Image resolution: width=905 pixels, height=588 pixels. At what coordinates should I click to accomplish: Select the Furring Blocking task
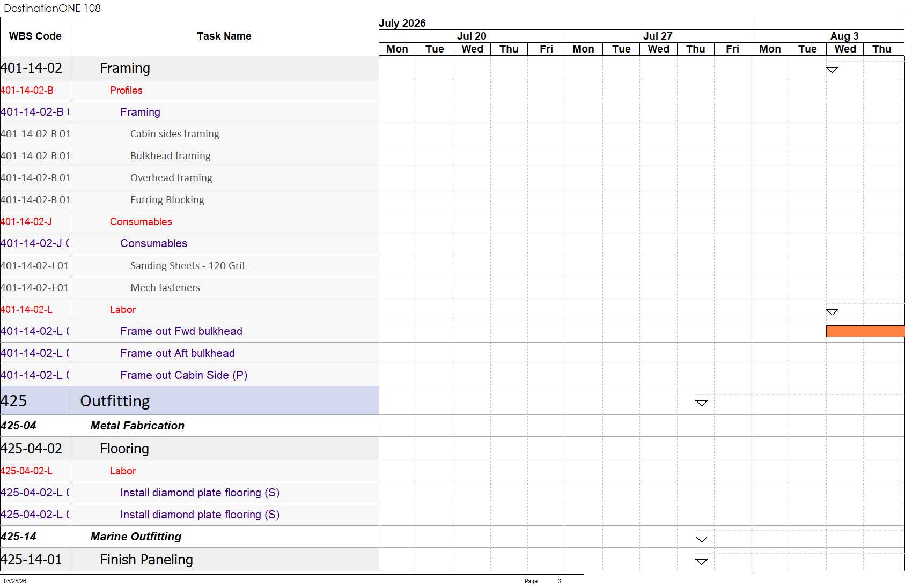(189, 200)
